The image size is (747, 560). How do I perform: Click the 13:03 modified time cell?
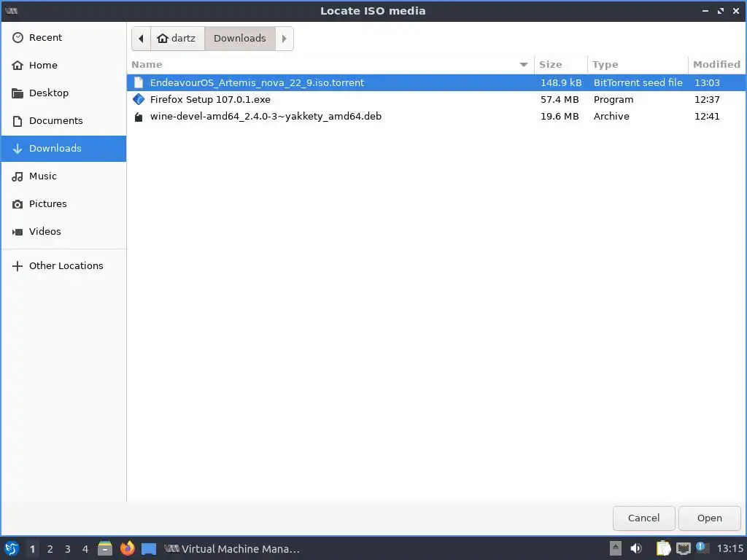point(707,83)
